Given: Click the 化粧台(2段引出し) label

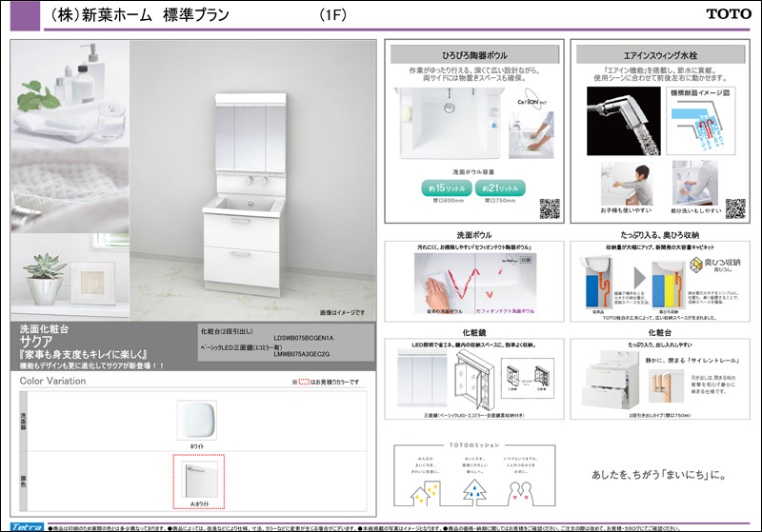Looking at the screenshot, I should (x=227, y=331).
